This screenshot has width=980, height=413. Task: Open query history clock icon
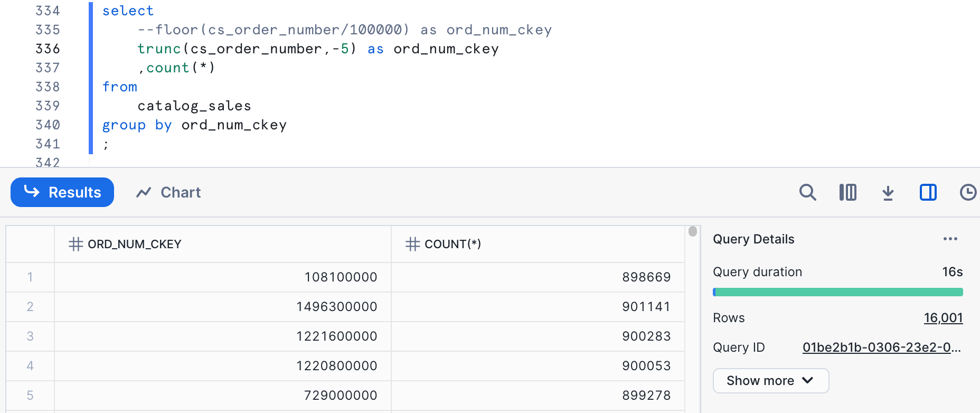point(967,192)
